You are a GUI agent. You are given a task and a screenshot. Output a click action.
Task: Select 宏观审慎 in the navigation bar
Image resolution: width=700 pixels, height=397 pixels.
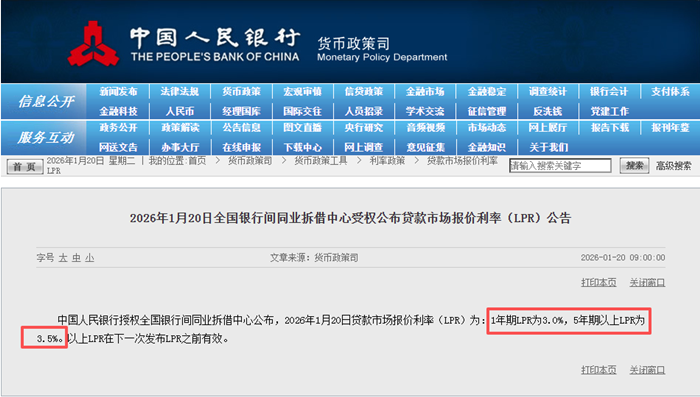point(302,92)
